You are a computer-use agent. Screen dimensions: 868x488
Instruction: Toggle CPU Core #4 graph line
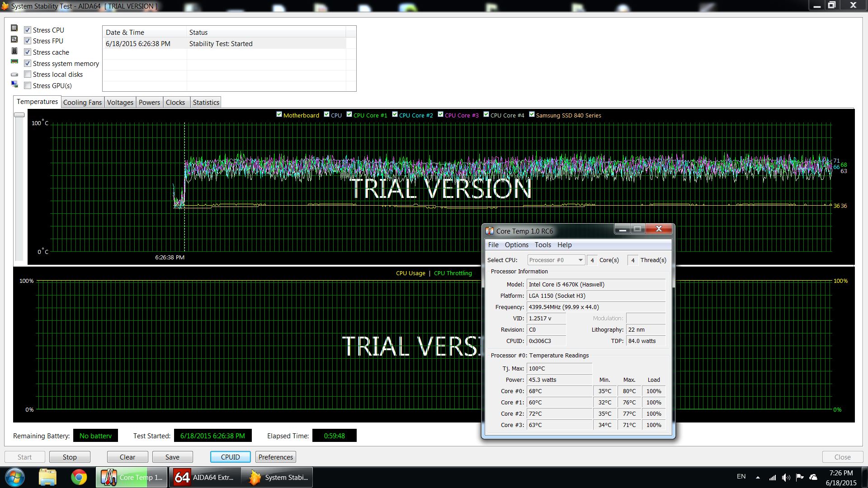486,114
